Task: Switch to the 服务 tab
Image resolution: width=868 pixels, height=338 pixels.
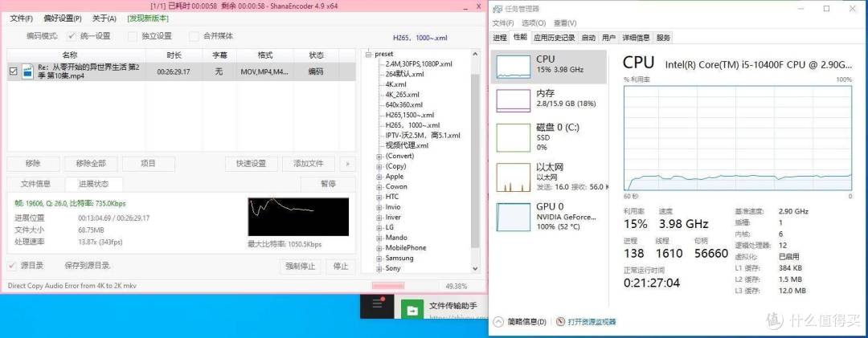Action: point(663,38)
